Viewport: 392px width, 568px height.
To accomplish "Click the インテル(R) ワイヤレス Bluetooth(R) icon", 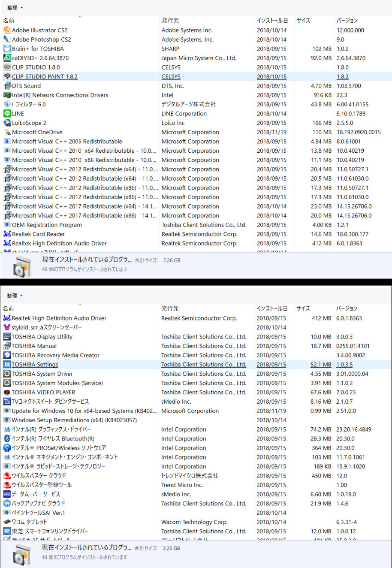I will [x=7, y=438].
